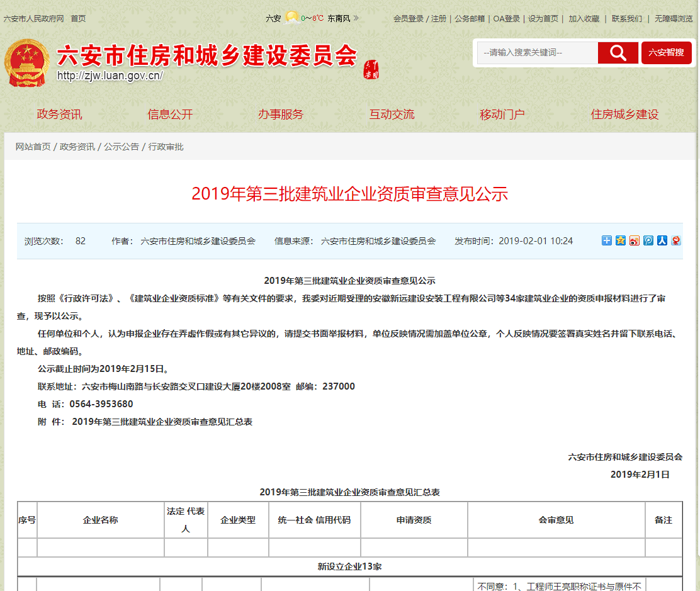Click the 序号 table column header
The width and height of the screenshot is (700, 591).
coord(27,520)
